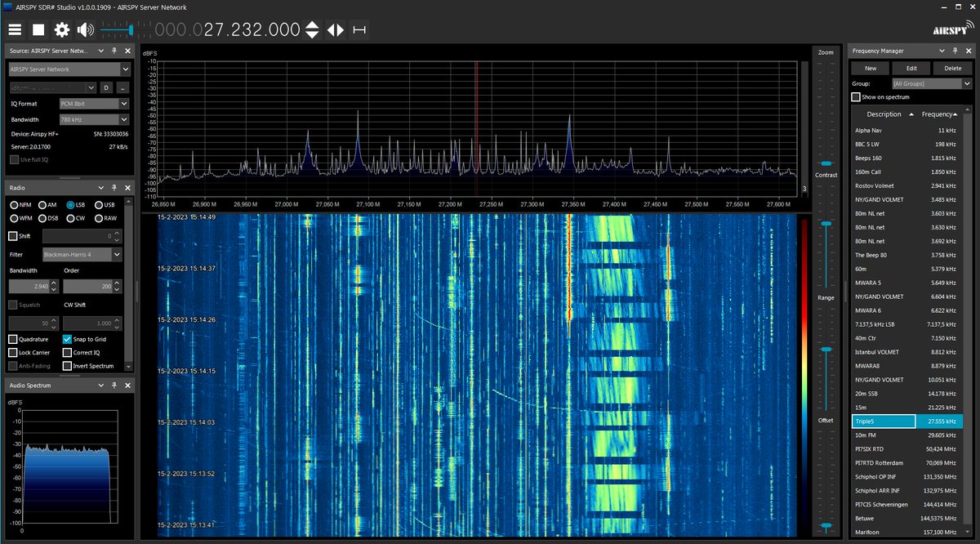Enable Invert Spectrum checkbox

tap(68, 366)
